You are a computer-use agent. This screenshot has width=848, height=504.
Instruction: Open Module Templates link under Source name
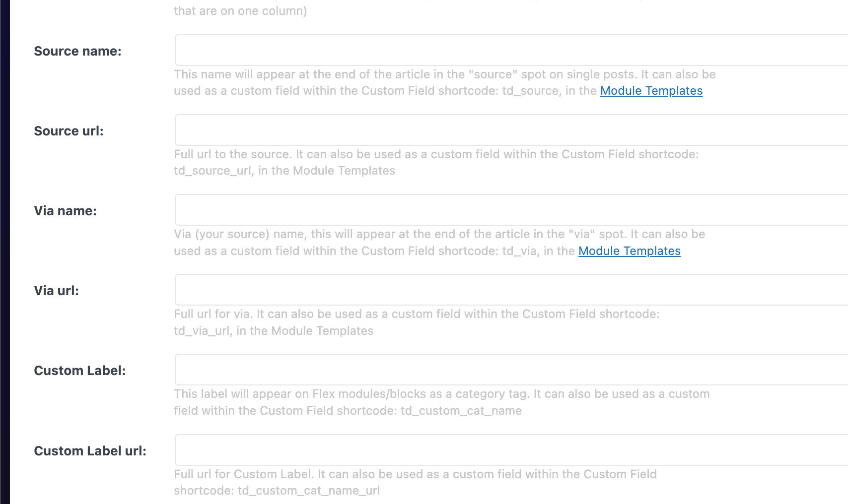(651, 91)
